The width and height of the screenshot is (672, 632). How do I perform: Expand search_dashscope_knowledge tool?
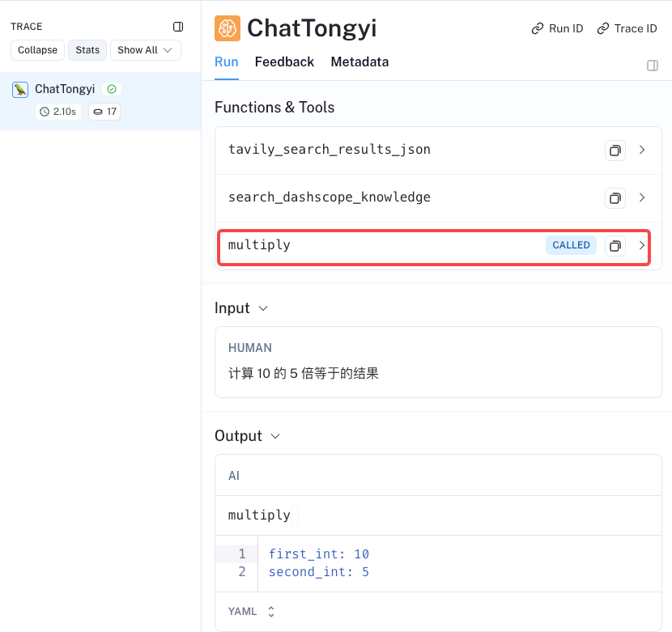641,197
